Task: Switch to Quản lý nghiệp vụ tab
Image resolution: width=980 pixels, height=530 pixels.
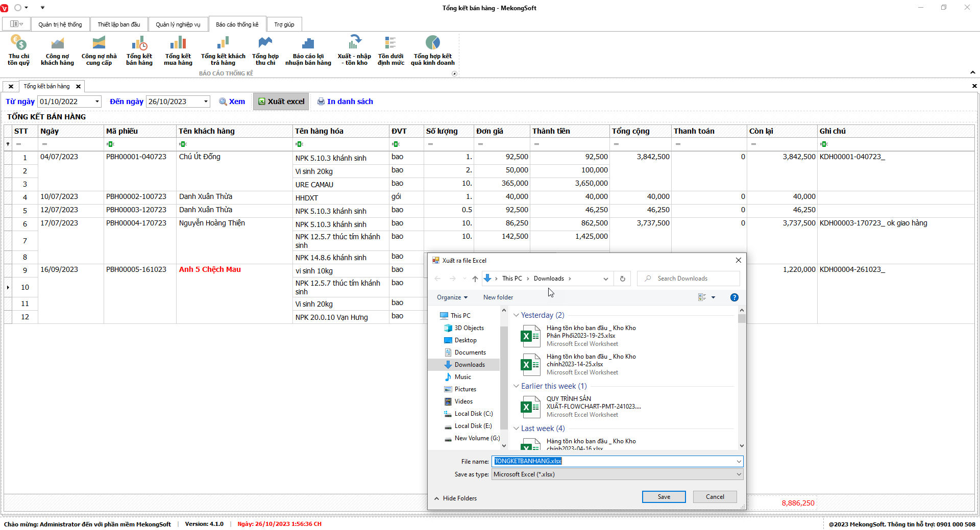Action: [x=178, y=24]
